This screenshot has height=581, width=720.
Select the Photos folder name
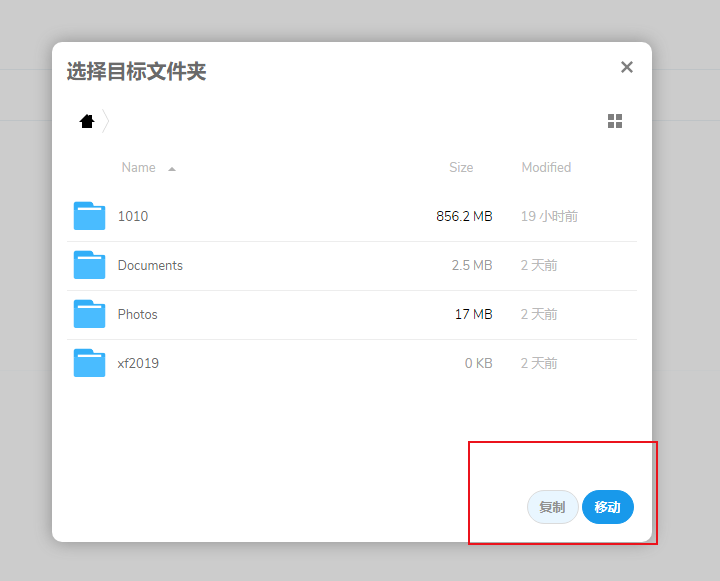tap(138, 314)
